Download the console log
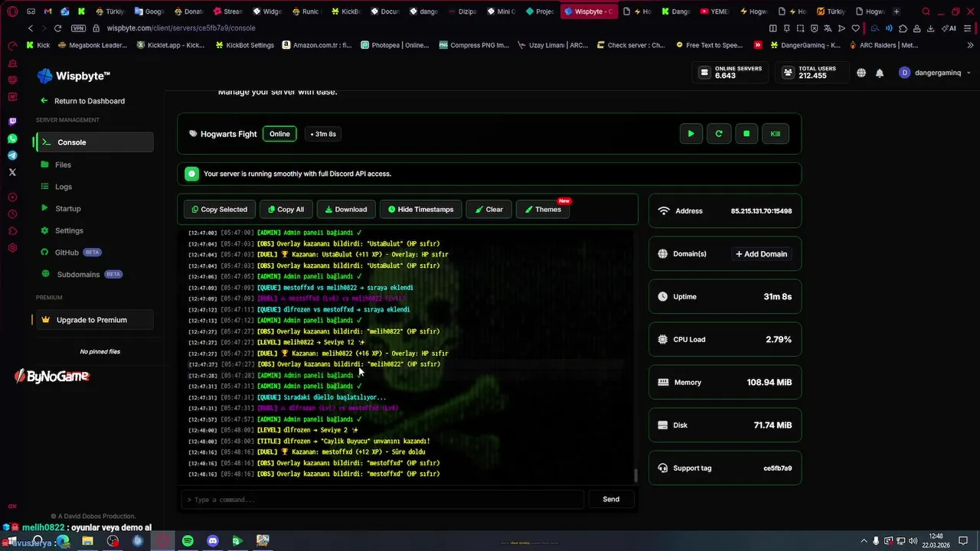This screenshot has width=980, height=551. coord(346,210)
